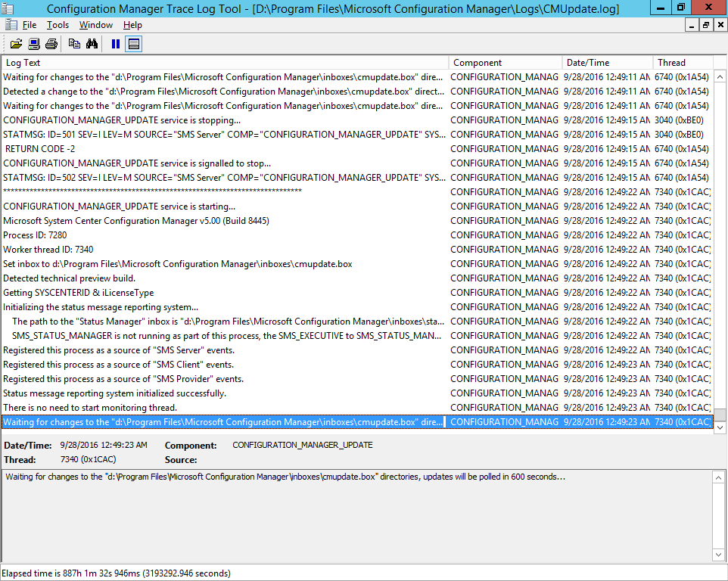The width and height of the screenshot is (728, 581).
Task: Toggle the Show/Hide Details pane icon
Action: tap(133, 44)
